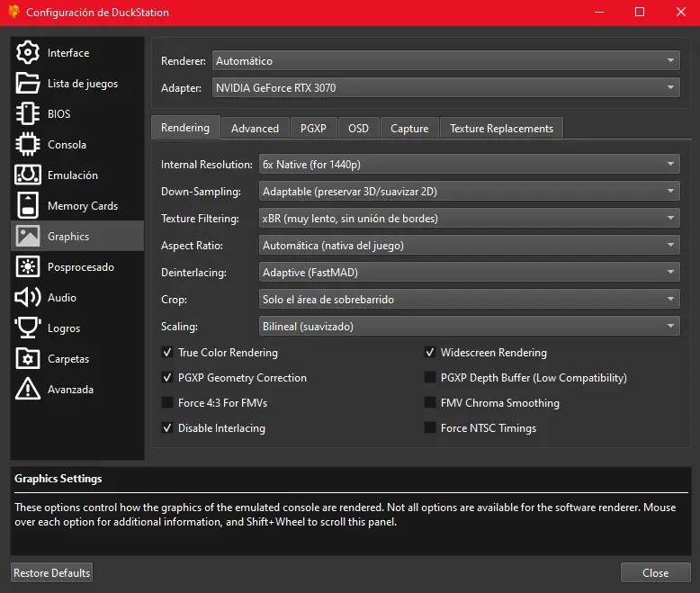Screen dimensions: 700x593
Task: Open the Renderer dropdown set to Automático
Action: (446, 60)
